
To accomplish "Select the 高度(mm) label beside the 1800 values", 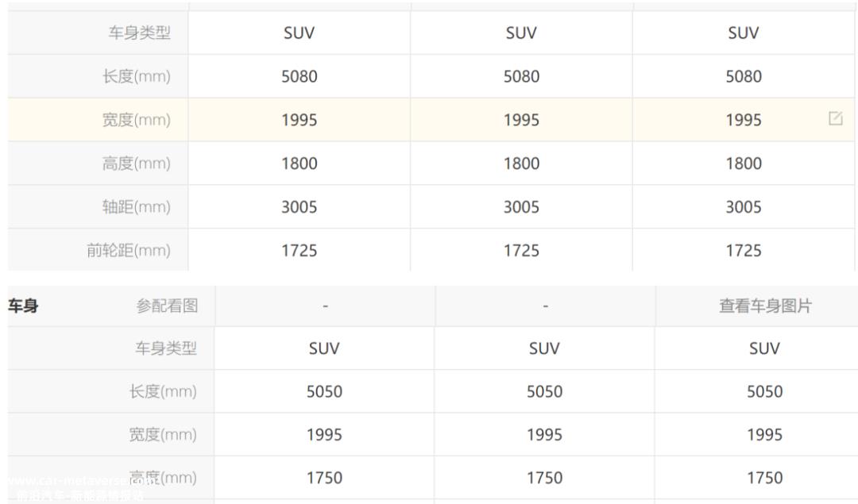I will click(137, 164).
